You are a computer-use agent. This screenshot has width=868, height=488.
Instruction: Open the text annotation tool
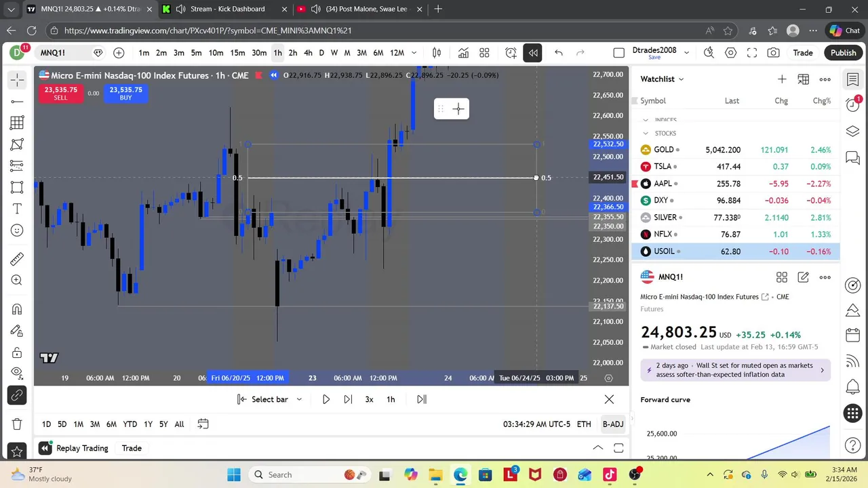click(17, 209)
